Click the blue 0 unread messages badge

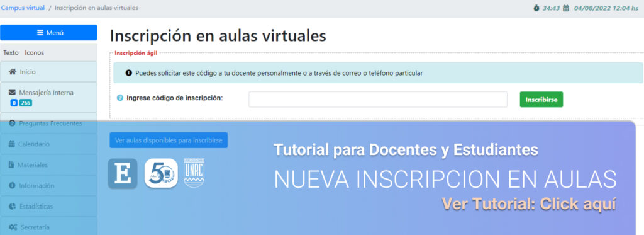(x=14, y=103)
